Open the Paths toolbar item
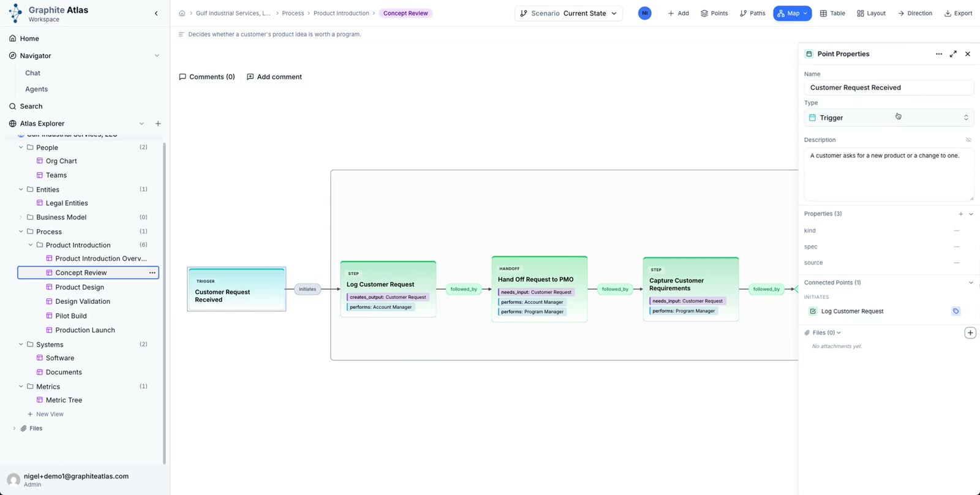The image size is (980, 495). pyautogui.click(x=752, y=13)
